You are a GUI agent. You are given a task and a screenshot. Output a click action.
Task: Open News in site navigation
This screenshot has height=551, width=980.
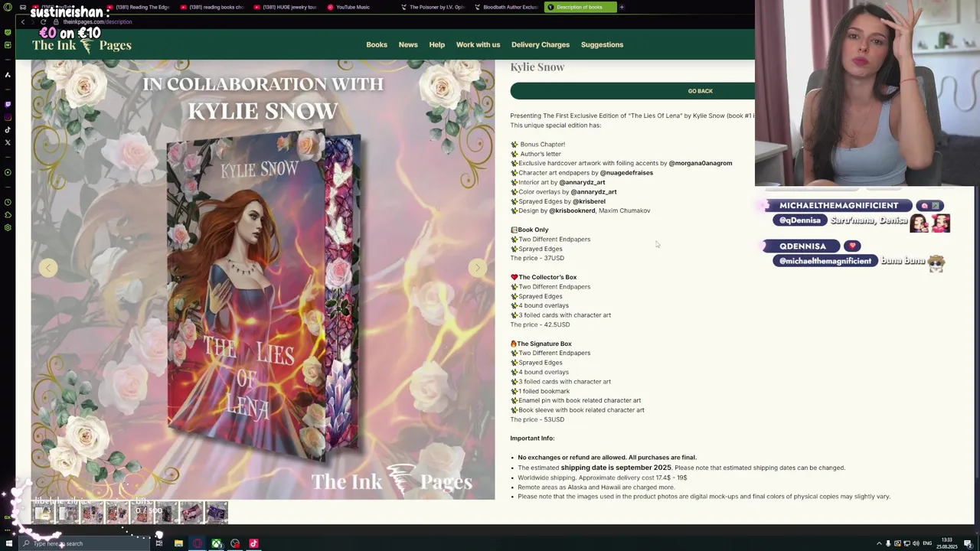coord(408,45)
